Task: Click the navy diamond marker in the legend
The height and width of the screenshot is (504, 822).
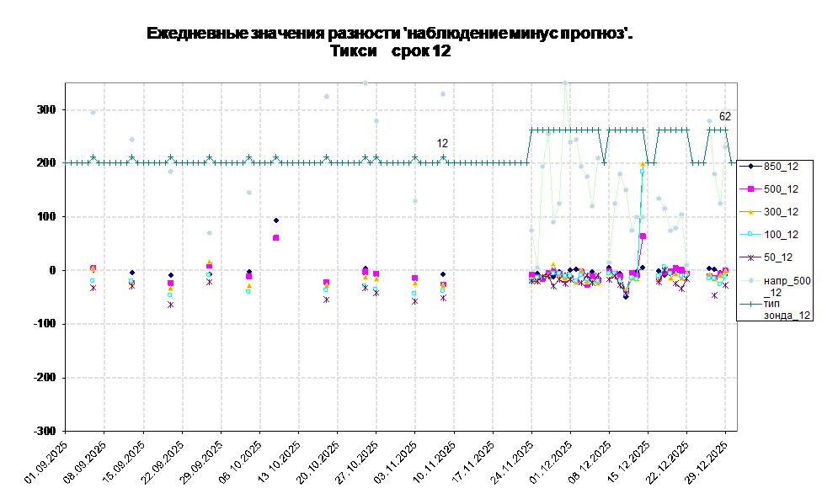Action: (x=751, y=167)
